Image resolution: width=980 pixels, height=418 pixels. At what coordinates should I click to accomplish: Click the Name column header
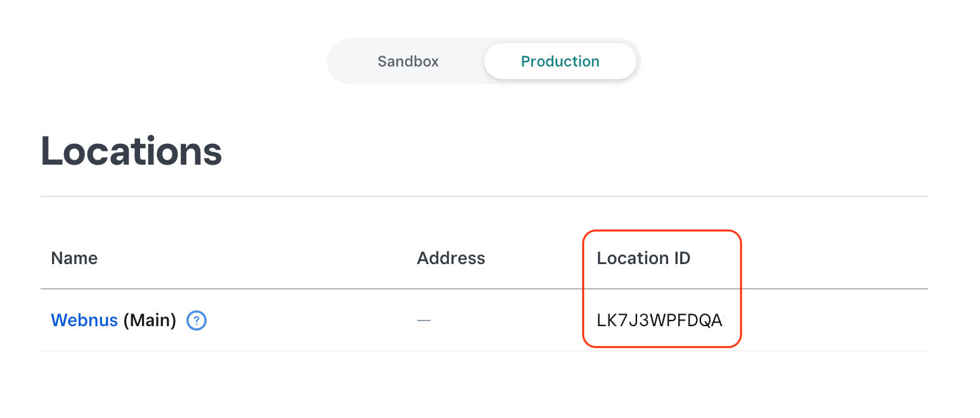74,258
